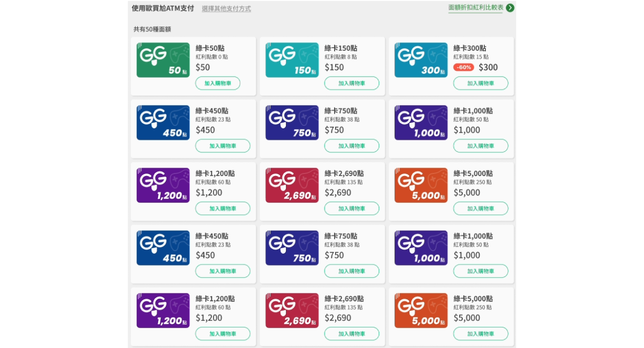
Task: Open the second 450點 card image
Action: (x=163, y=248)
